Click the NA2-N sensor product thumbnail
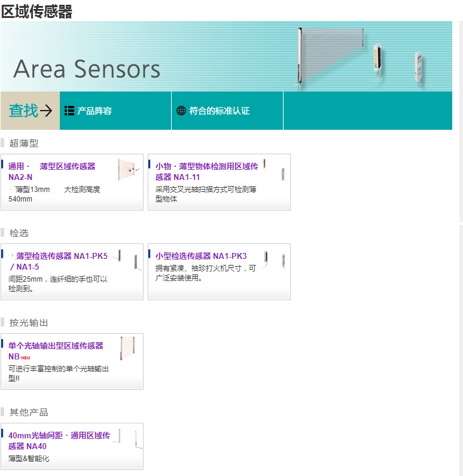 129,169
